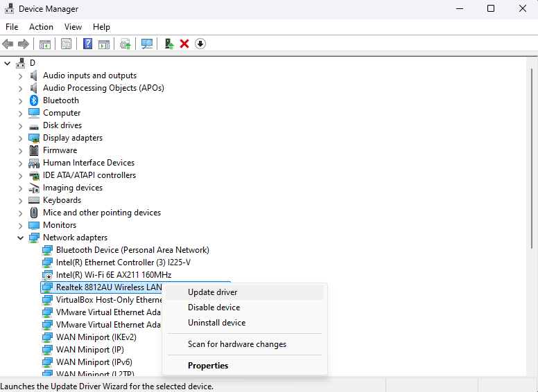Expand the Bluetooth category
The height and width of the screenshot is (392, 538).
point(20,100)
